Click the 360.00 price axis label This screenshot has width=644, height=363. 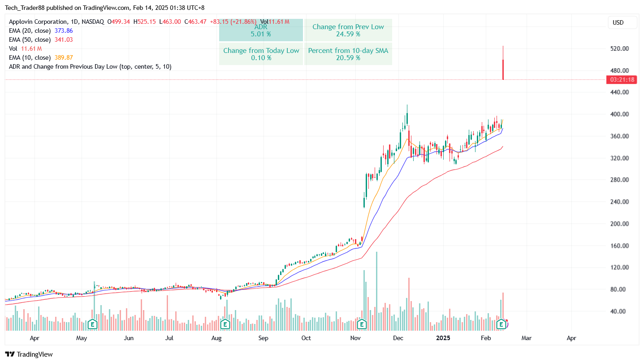[x=619, y=136]
